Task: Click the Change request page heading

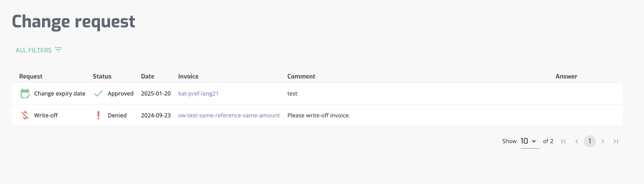Action: (x=73, y=21)
